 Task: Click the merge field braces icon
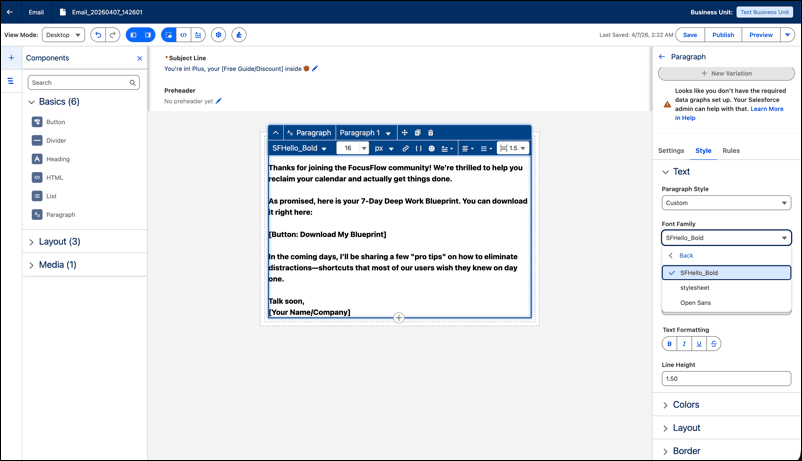(418, 148)
